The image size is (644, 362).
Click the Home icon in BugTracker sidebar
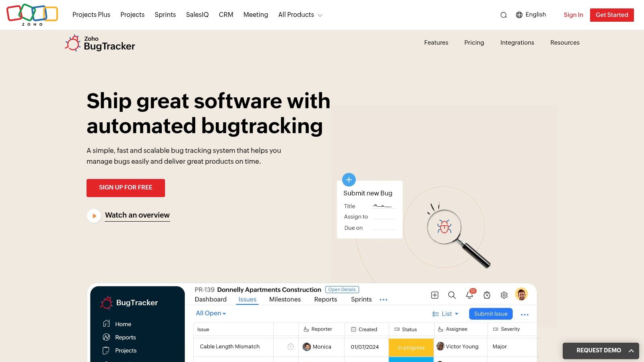pos(106,323)
